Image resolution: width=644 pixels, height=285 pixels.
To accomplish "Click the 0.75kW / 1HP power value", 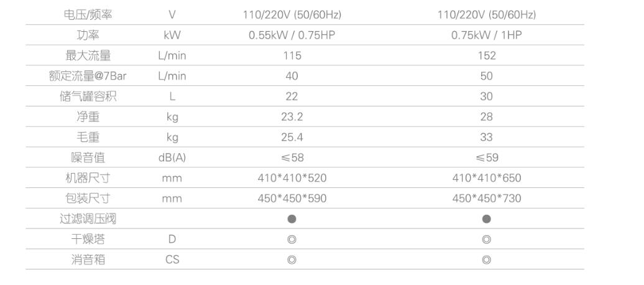I will (x=487, y=35).
